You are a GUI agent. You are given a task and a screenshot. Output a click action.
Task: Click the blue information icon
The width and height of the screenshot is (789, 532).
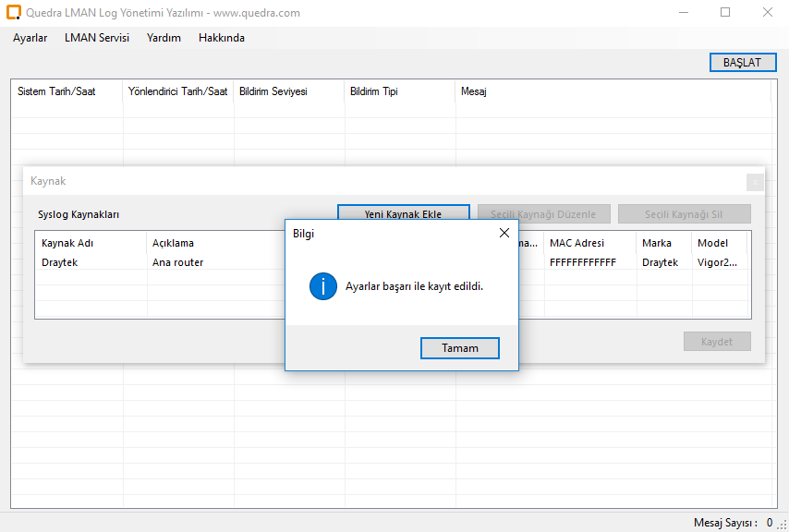coord(322,286)
